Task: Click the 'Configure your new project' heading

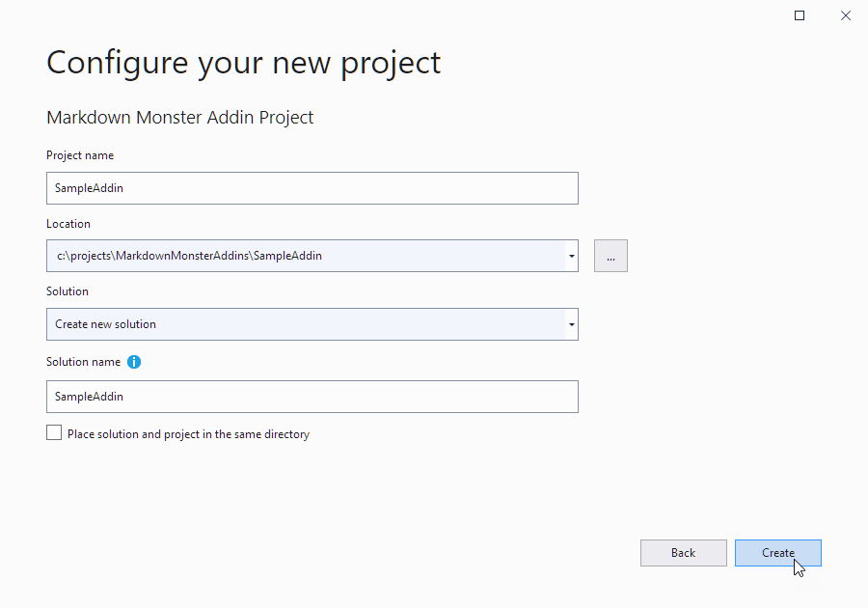Action: pos(244,64)
